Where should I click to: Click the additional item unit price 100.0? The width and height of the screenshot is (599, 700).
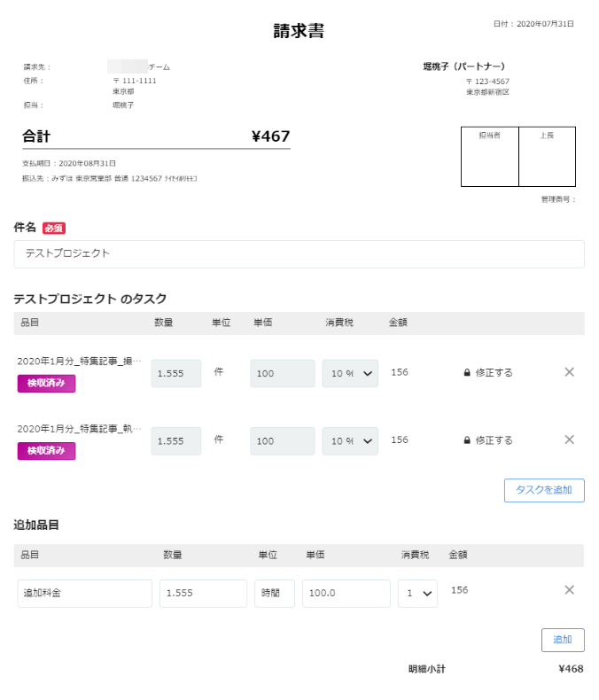click(346, 594)
